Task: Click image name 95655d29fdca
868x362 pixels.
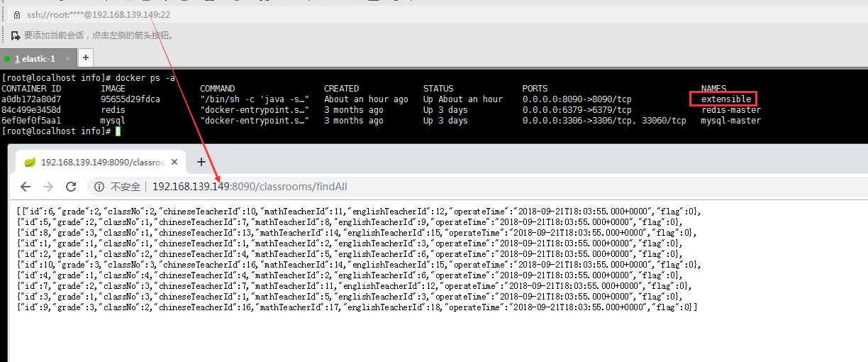Action: click(x=130, y=99)
